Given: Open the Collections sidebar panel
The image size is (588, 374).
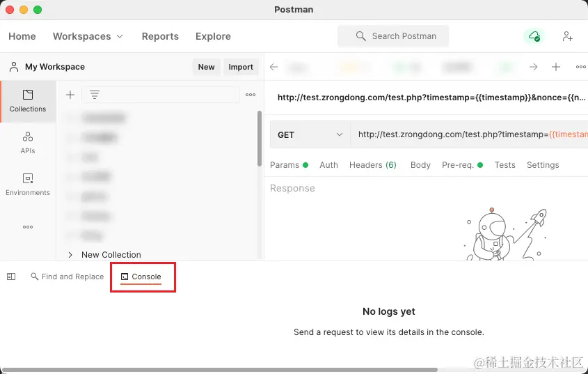Looking at the screenshot, I should point(28,101).
